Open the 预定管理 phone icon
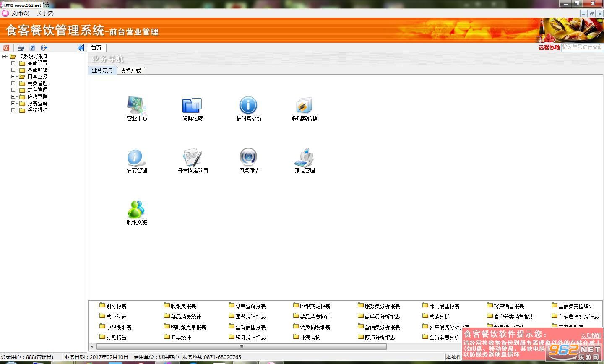Image resolution: width=604 pixels, height=364 pixels. click(305, 157)
